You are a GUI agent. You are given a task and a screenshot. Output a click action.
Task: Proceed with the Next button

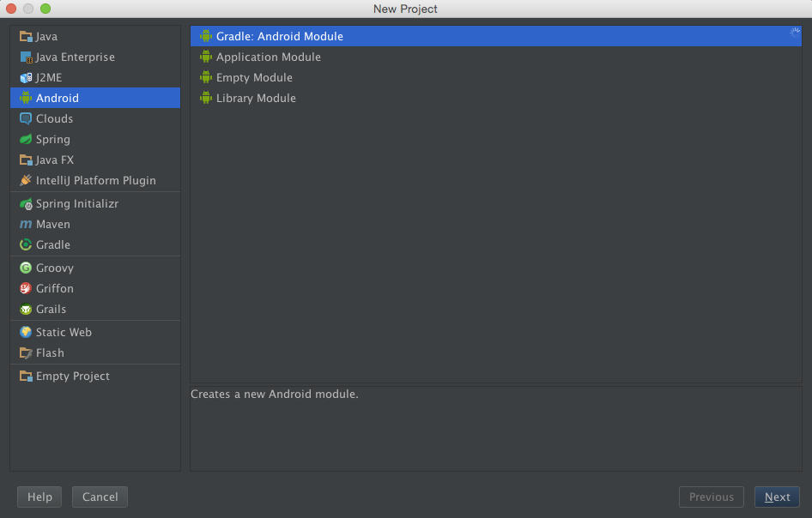tap(777, 497)
